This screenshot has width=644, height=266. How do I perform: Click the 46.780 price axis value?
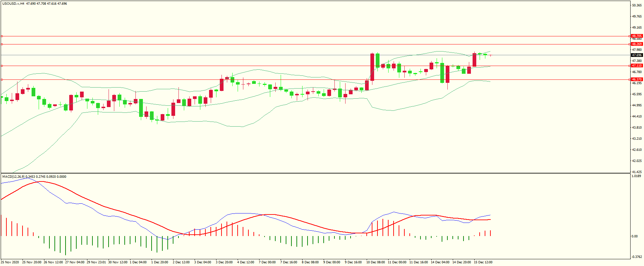click(x=637, y=72)
